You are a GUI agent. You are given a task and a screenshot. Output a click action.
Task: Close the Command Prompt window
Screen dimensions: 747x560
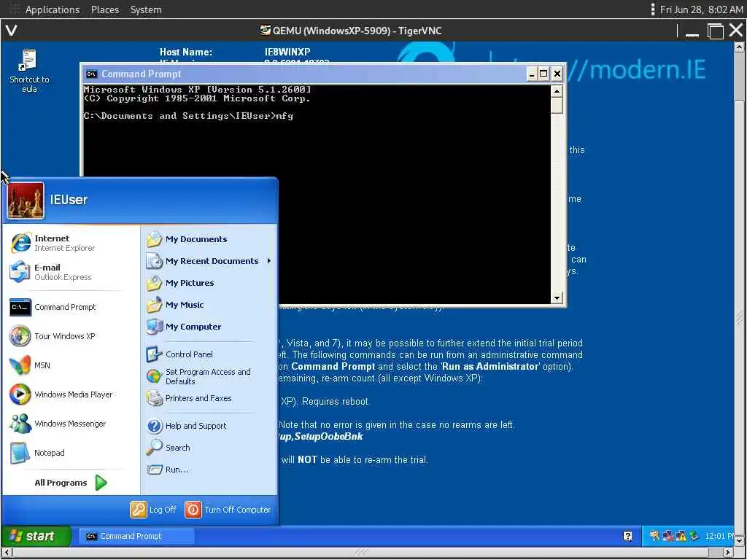point(557,74)
